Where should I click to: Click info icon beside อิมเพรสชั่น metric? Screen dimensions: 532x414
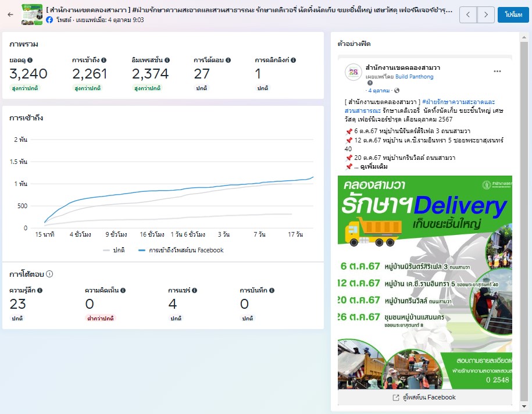tap(167, 60)
